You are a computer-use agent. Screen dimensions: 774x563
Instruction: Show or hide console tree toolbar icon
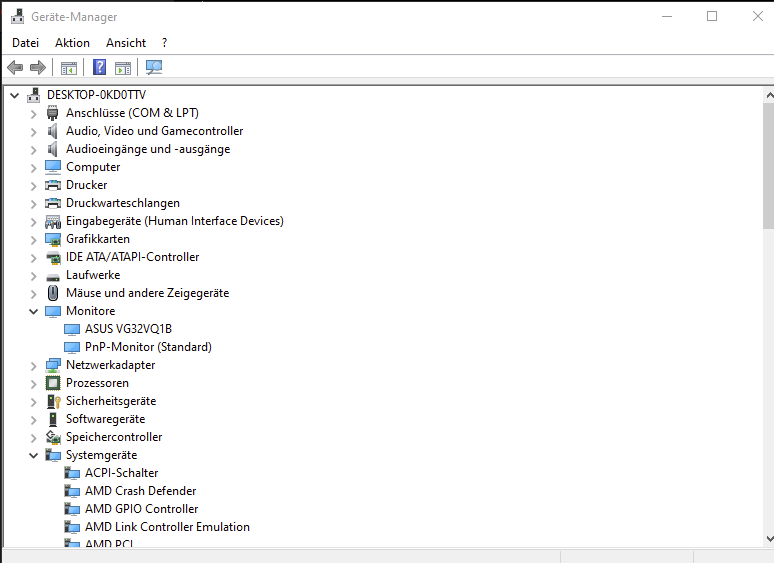click(x=69, y=68)
